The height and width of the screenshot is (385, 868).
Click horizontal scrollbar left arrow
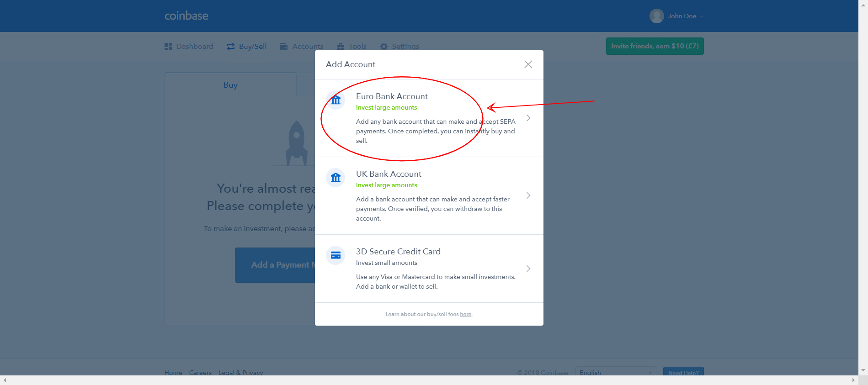(5, 380)
